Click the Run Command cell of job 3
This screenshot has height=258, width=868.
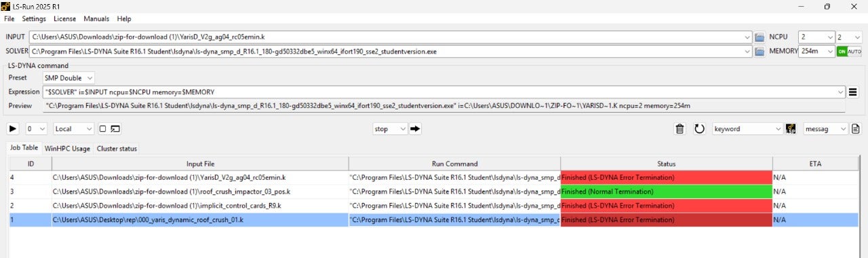454,191
